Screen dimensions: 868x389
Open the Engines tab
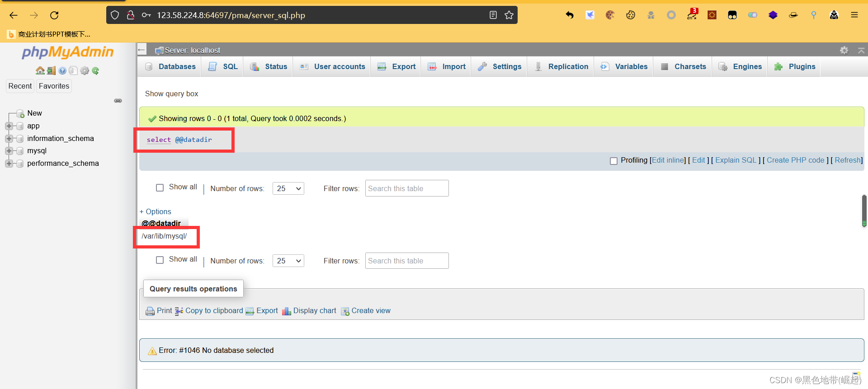[740, 66]
